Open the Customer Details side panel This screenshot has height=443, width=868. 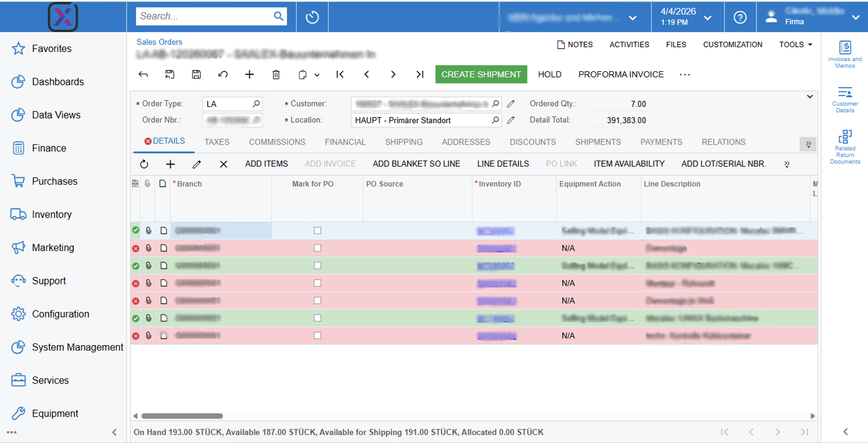click(x=845, y=97)
